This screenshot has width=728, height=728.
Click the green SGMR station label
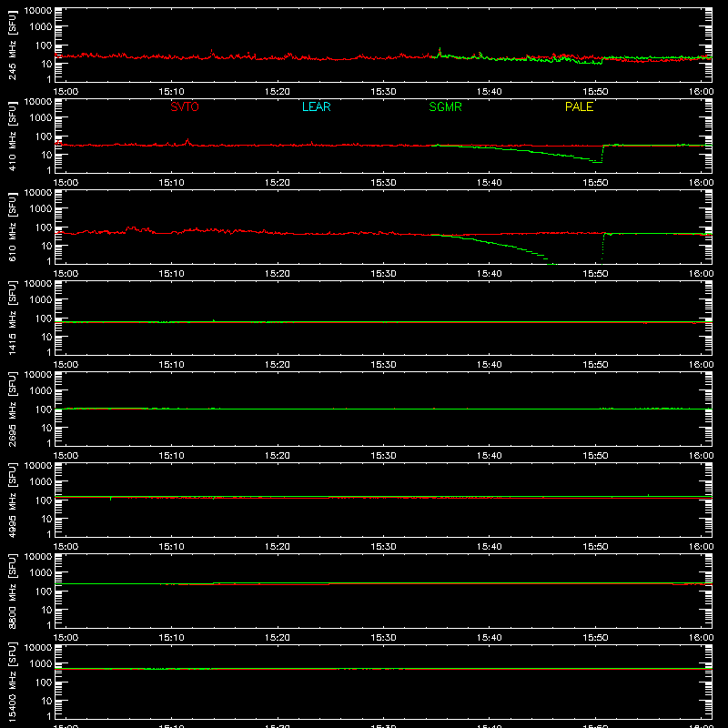click(445, 106)
